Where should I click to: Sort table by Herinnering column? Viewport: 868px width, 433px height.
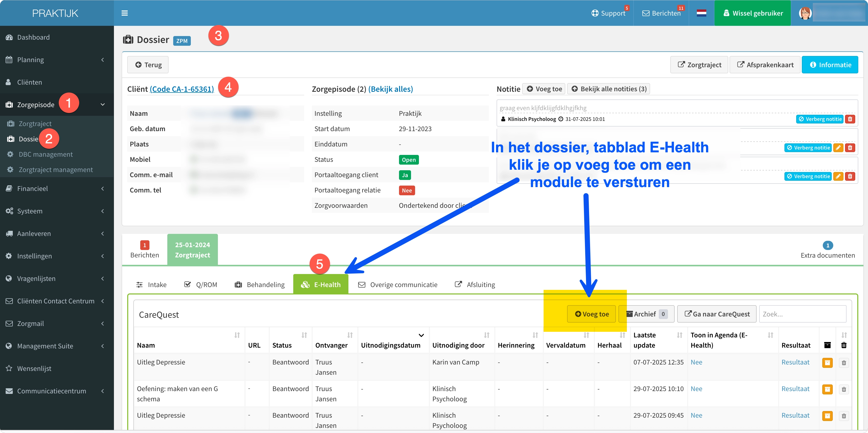tap(535, 335)
